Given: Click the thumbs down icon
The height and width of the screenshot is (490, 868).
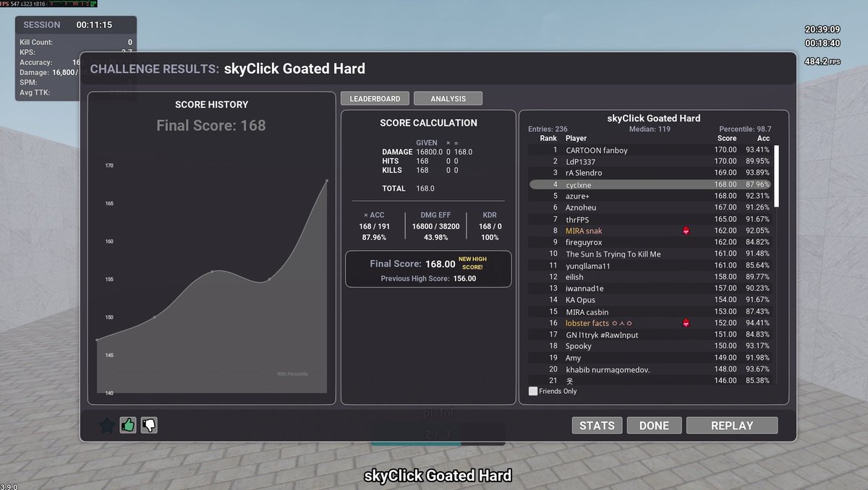Looking at the screenshot, I should click(149, 426).
